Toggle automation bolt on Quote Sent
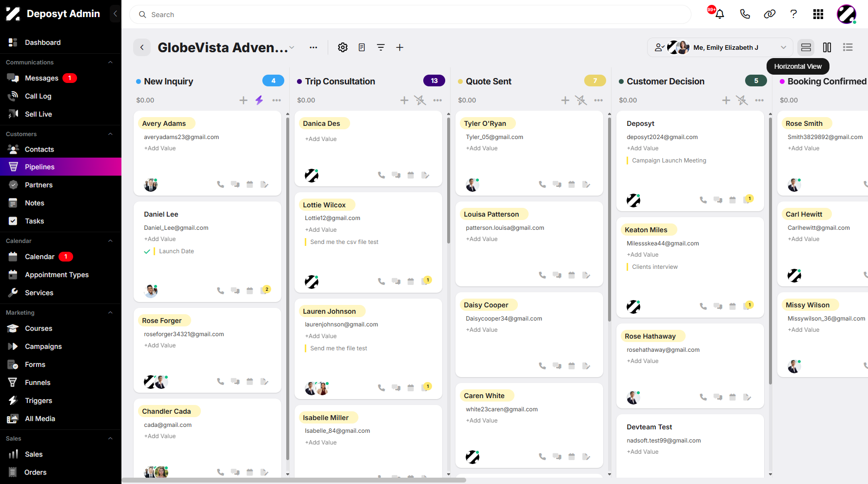The image size is (868, 484). (581, 100)
